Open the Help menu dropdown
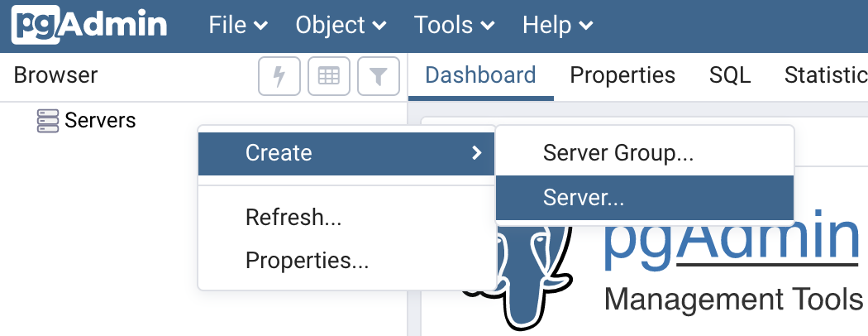This screenshot has width=868, height=336. point(558,25)
